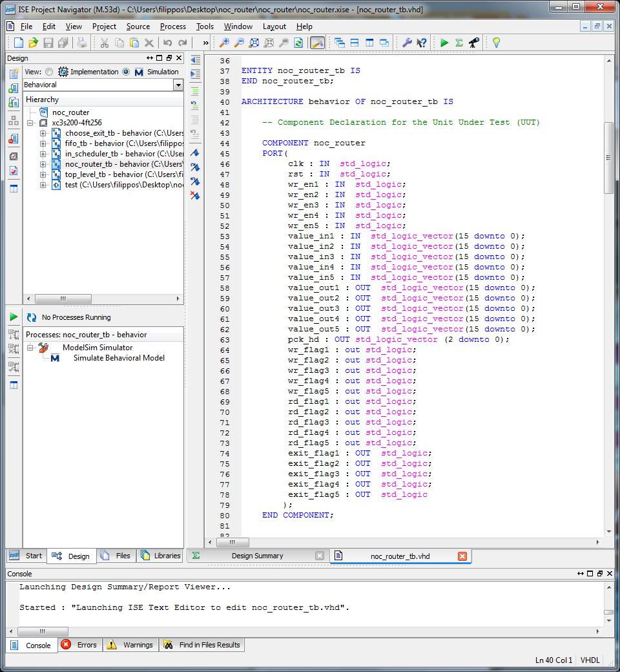Viewport: 620px width, 672px height.
Task: Float the Design panel with the restore button
Action: [x=169, y=58]
